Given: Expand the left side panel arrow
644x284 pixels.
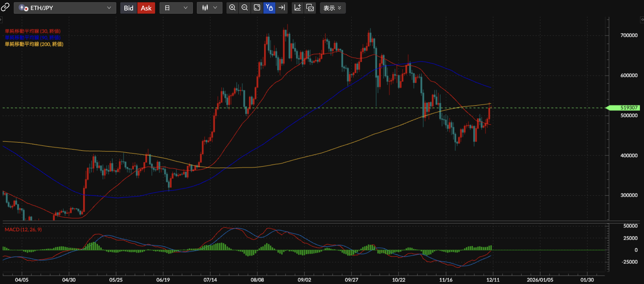Looking at the screenshot, I should click(x=1, y=20).
